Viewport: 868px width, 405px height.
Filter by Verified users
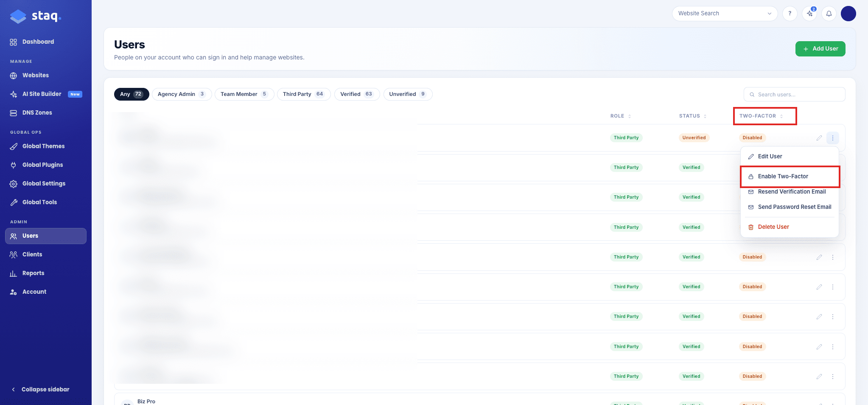[357, 94]
